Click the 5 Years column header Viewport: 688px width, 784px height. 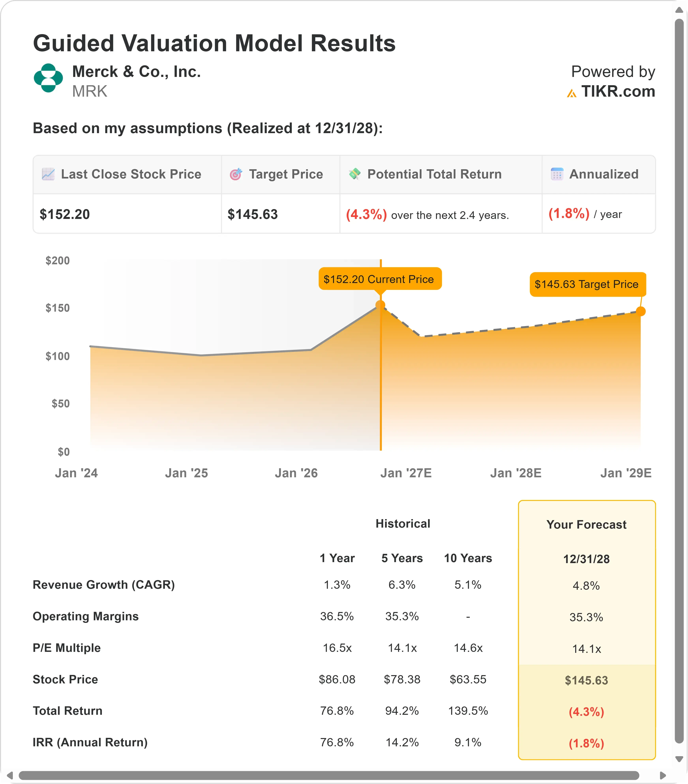click(x=402, y=558)
